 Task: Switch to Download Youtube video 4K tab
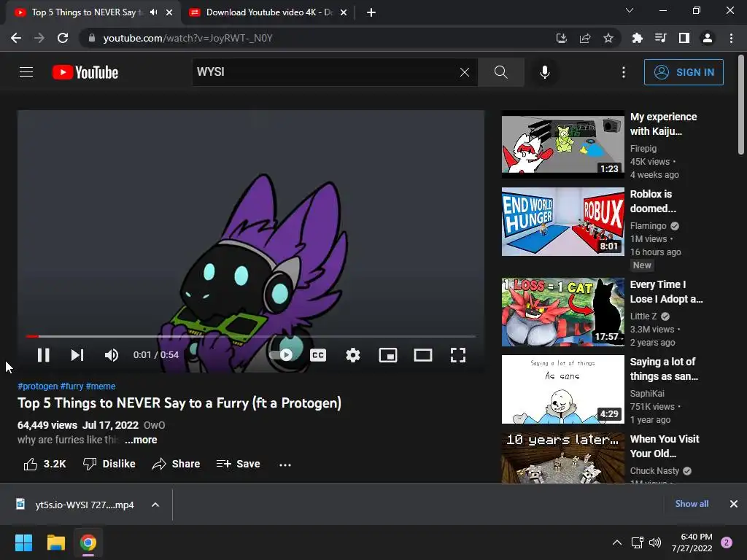pyautogui.click(x=269, y=12)
